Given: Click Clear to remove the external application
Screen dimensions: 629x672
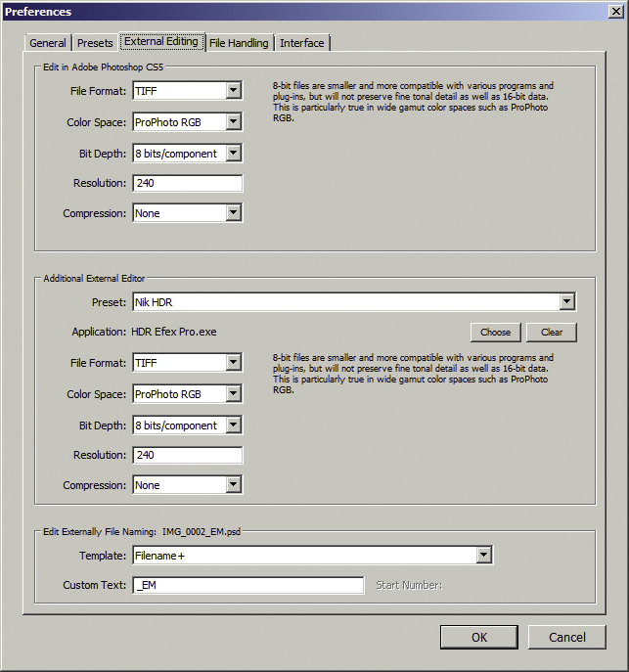Looking at the screenshot, I should pos(552,333).
